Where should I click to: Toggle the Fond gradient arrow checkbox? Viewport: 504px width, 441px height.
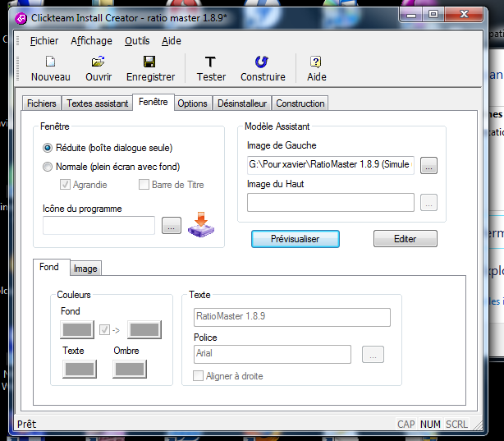[x=104, y=329]
